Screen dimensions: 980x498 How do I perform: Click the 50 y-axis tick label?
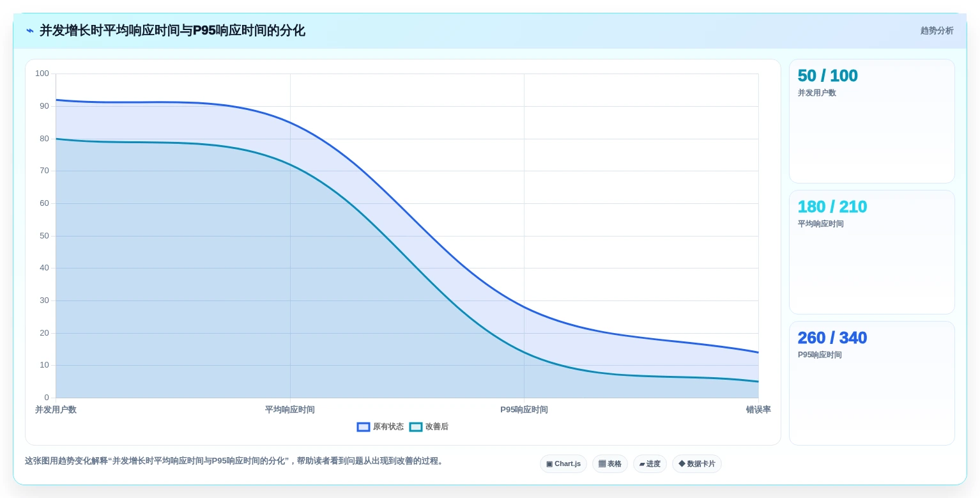click(44, 236)
